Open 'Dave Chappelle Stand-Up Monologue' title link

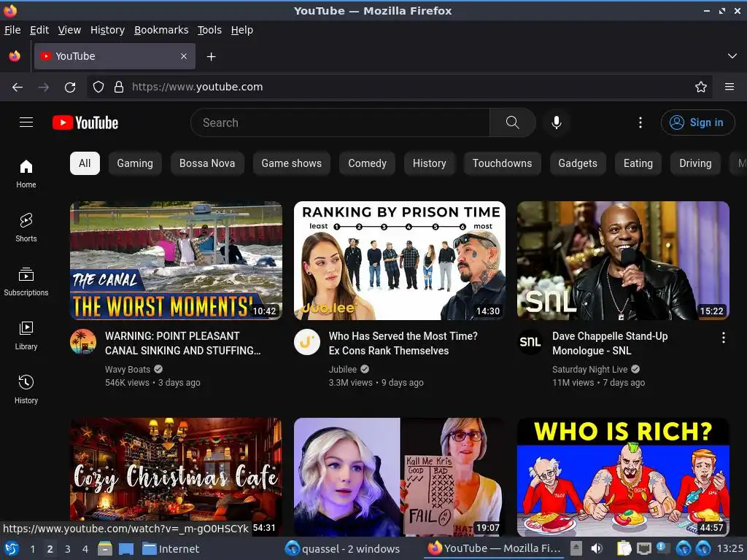[x=610, y=343]
